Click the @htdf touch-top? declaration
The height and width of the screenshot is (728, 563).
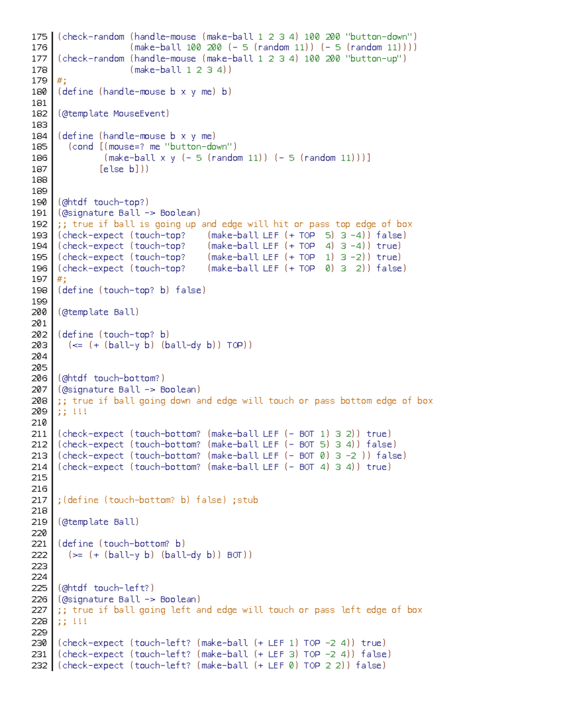pos(102,202)
